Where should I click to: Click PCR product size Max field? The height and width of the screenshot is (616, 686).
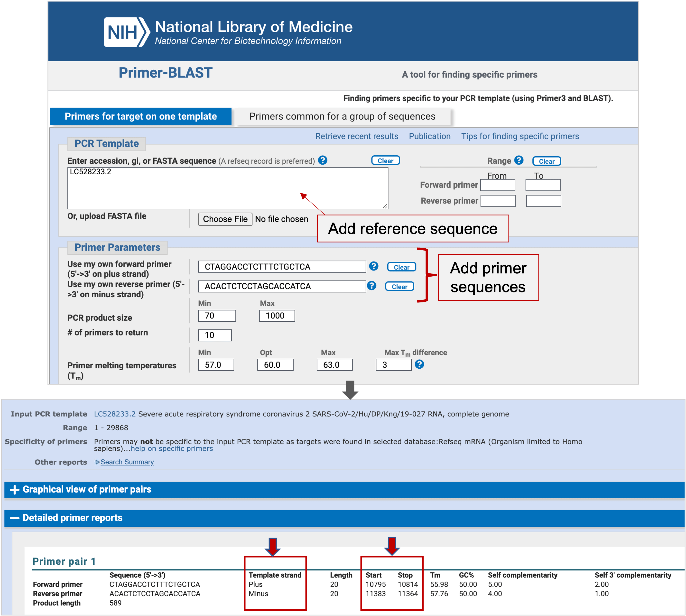[x=277, y=316]
